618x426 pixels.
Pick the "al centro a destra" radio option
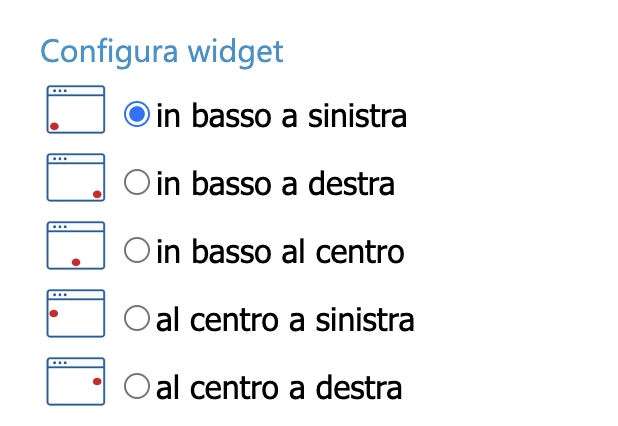point(137,386)
